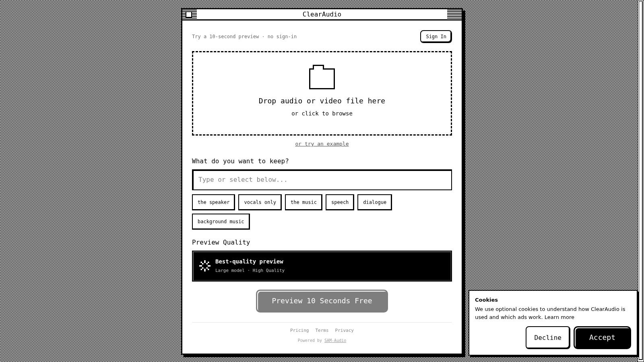Select the 'dialogue' chip
This screenshot has height=362, width=644.
coord(375,202)
